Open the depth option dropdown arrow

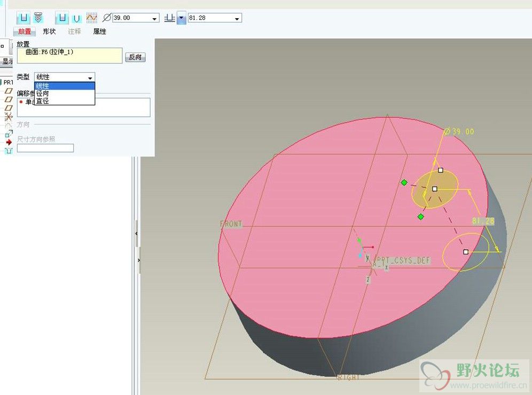pyautogui.click(x=182, y=18)
